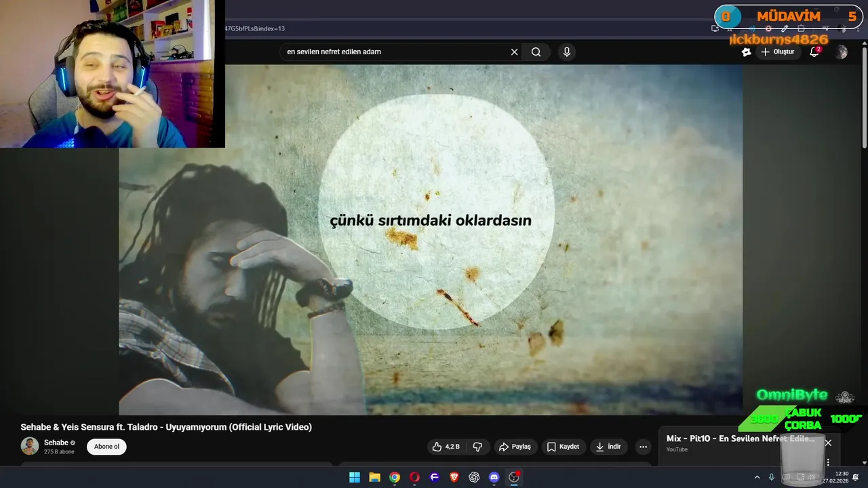The height and width of the screenshot is (488, 868).
Task: Show hidden tray icons chevron
Action: (757, 477)
